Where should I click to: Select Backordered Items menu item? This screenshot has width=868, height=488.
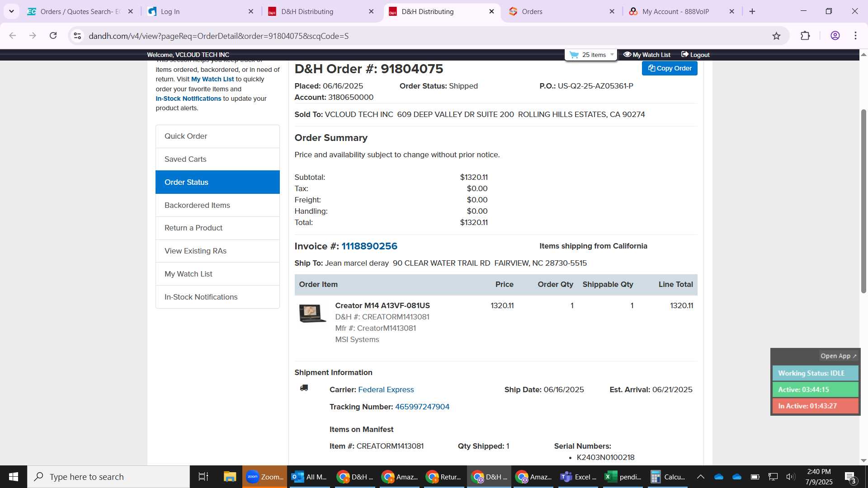[217, 205]
